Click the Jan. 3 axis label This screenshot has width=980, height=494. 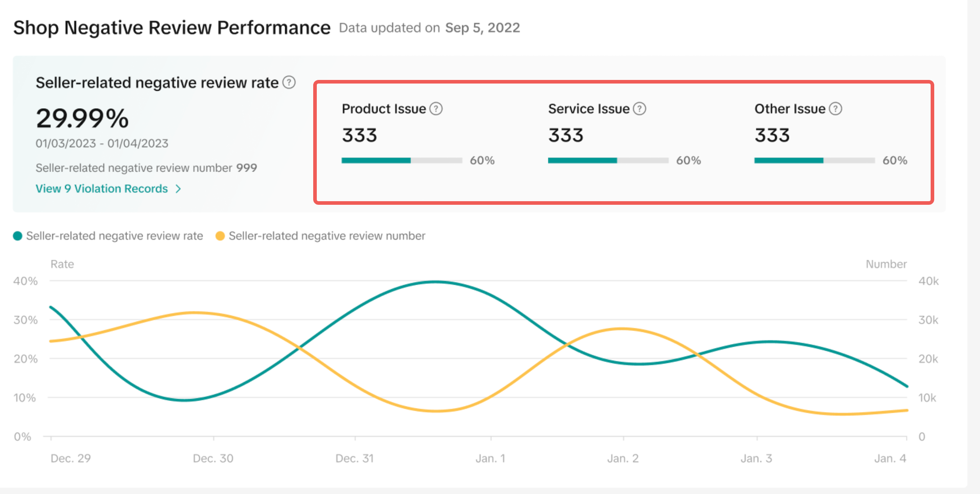756,459
